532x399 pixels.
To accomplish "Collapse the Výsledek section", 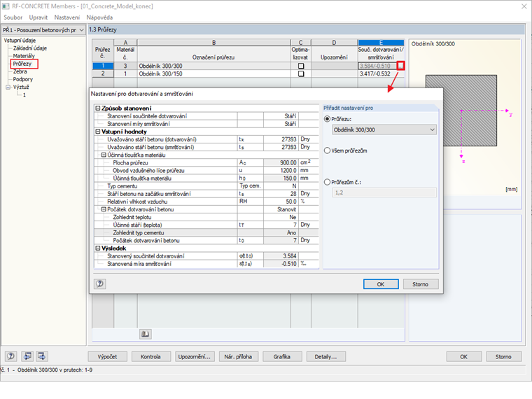I will (x=98, y=248).
